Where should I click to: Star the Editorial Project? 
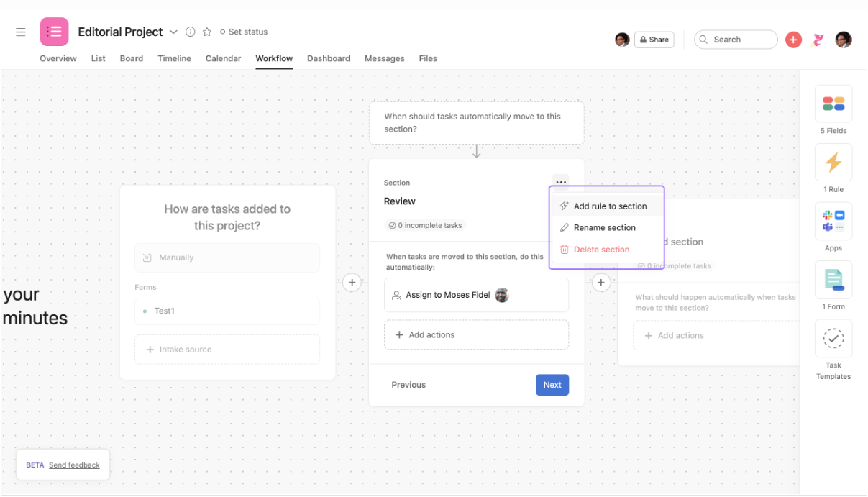(x=206, y=32)
